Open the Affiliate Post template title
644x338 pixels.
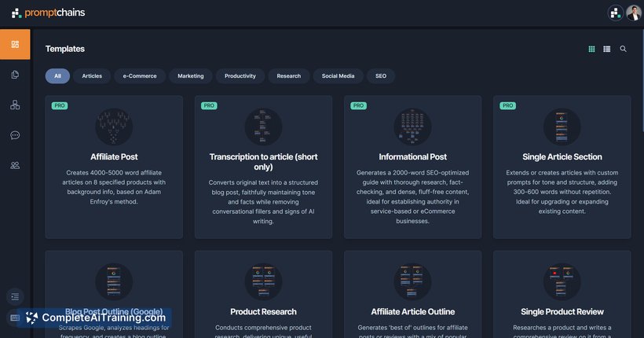tap(114, 156)
